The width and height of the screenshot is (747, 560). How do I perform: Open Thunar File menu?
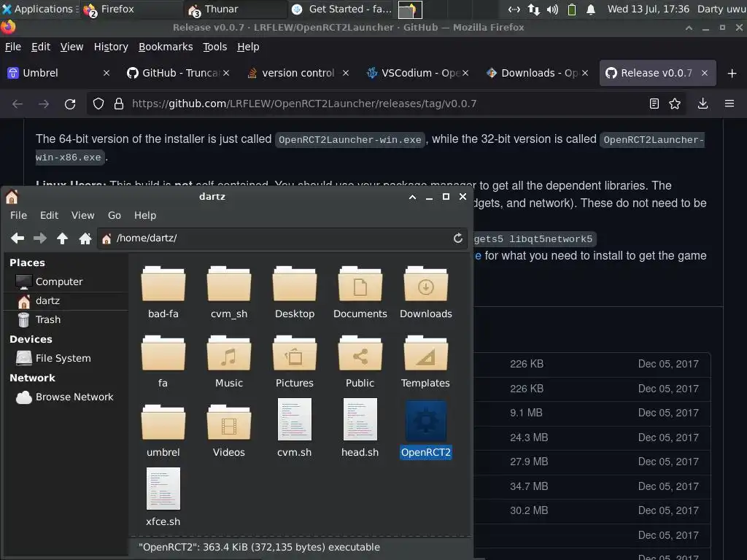click(x=18, y=215)
